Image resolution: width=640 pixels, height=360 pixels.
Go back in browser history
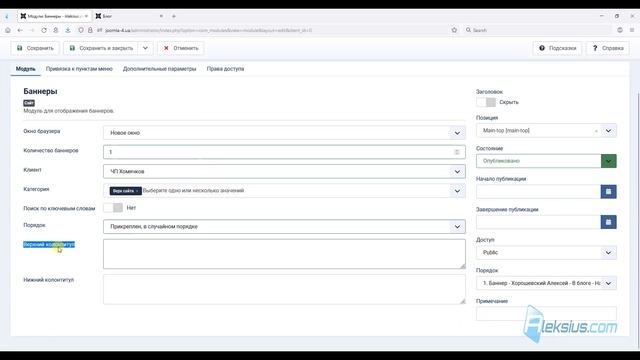pyautogui.click(x=20, y=30)
